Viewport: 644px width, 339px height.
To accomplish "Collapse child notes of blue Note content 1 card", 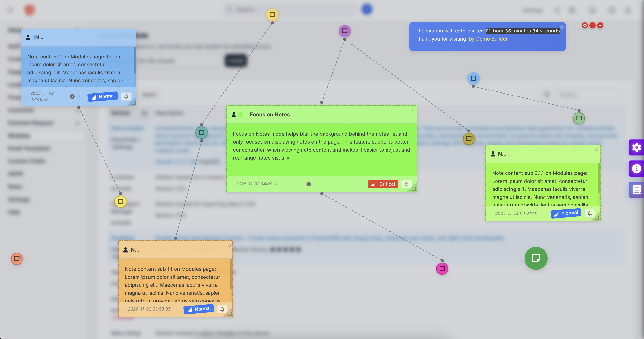I will (x=72, y=97).
